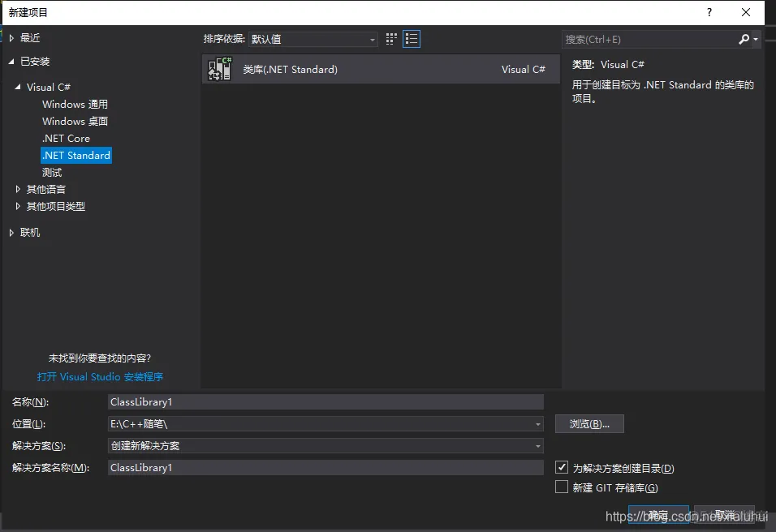The image size is (776, 532).
Task: Enable 新建 GIT 存储库 checkbox
Action: [x=561, y=487]
